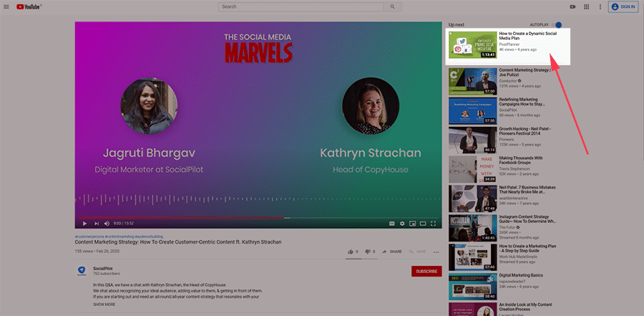Open the hamburger guide menu
This screenshot has height=316, width=644.
point(8,7)
